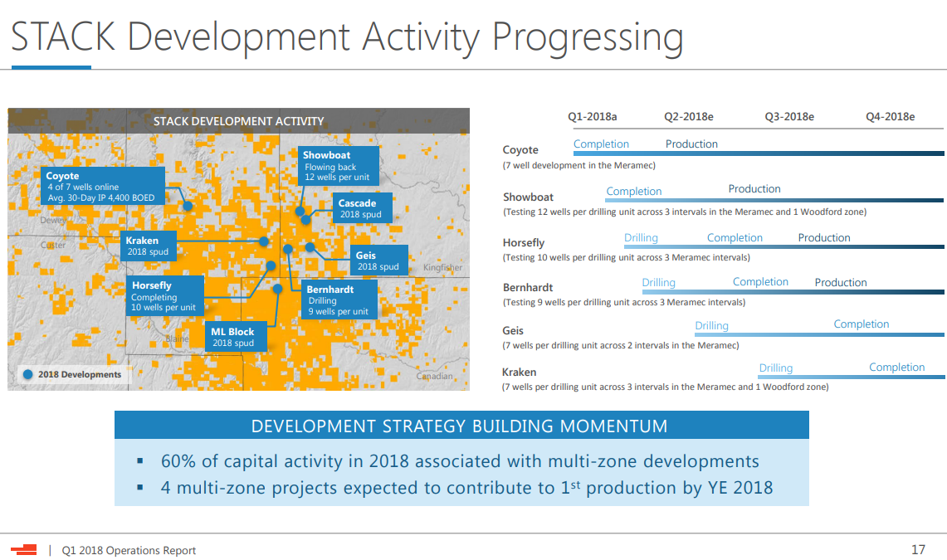Click the Custer county label on map
947x560 pixels.
coord(53,245)
